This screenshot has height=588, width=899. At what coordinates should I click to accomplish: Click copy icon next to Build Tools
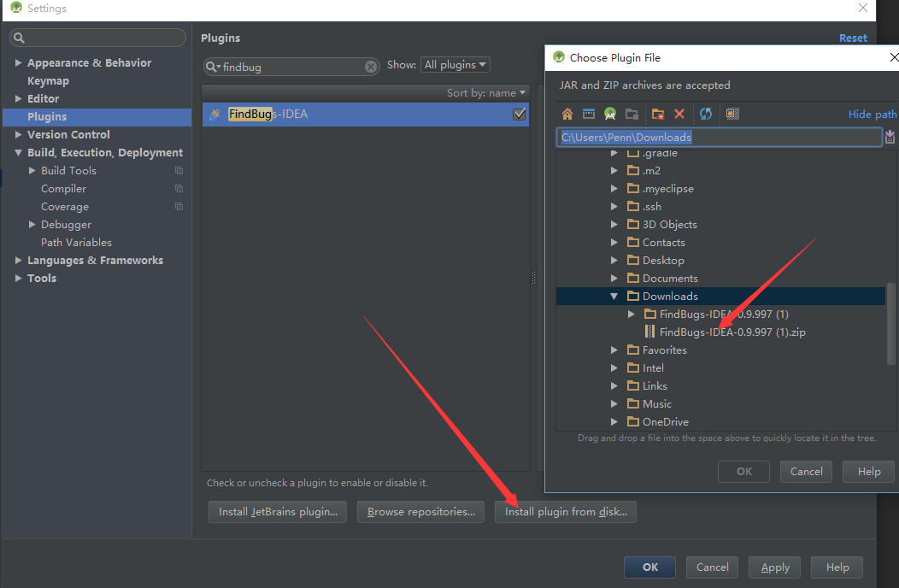tap(179, 170)
